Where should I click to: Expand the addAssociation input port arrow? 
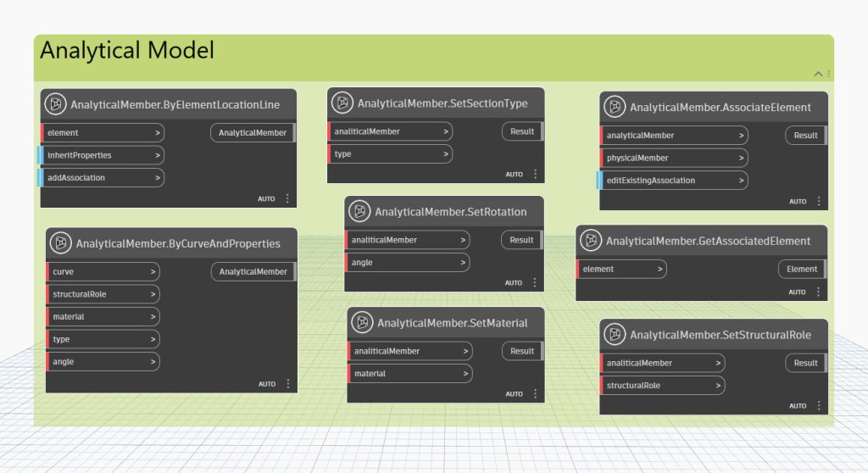(157, 178)
